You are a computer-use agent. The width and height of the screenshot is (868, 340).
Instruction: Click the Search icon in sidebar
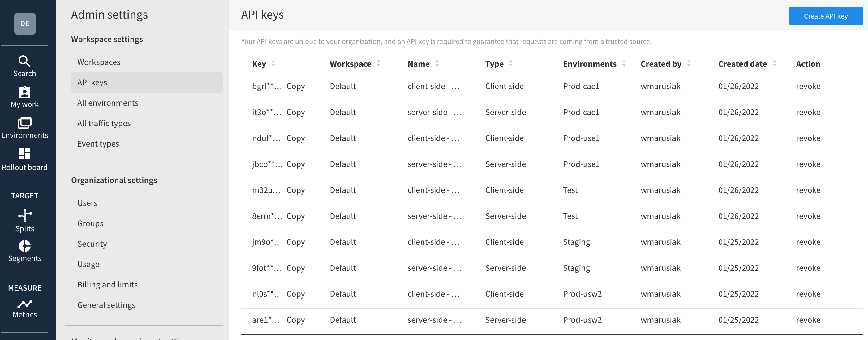(x=24, y=60)
